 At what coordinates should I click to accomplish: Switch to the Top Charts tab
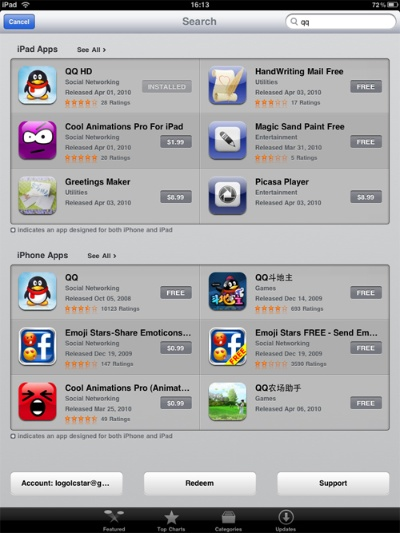tap(171, 520)
